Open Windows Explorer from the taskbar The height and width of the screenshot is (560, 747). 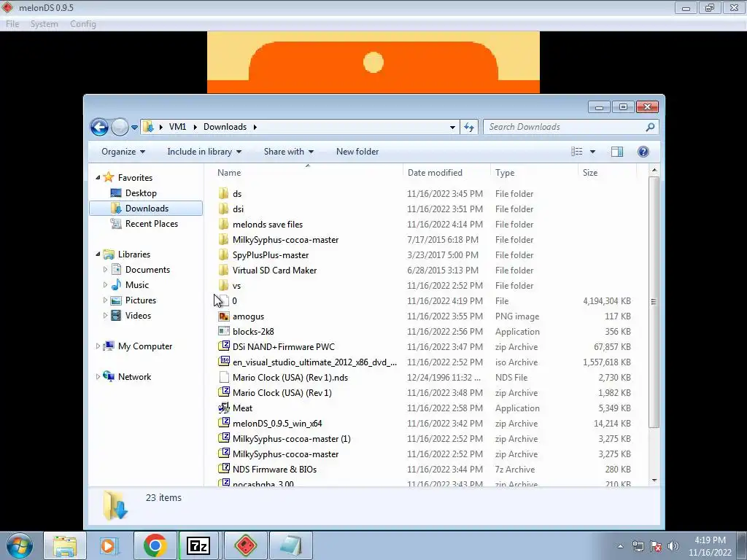click(x=65, y=545)
